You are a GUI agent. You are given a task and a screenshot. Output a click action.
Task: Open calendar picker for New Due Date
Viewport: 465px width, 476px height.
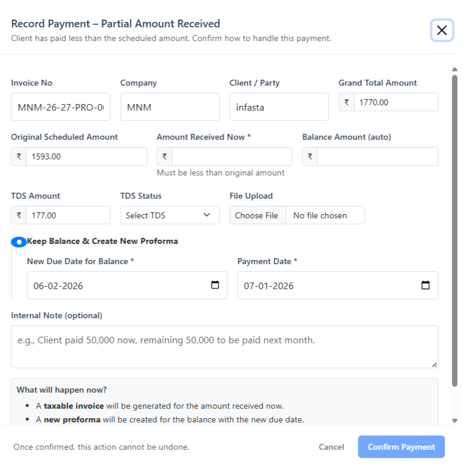[x=215, y=285]
